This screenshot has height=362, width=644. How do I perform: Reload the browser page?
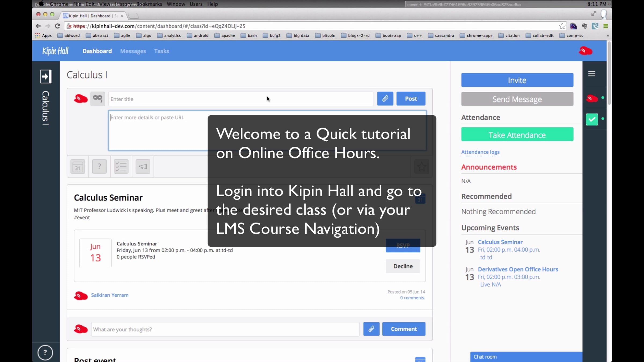pos(57,26)
